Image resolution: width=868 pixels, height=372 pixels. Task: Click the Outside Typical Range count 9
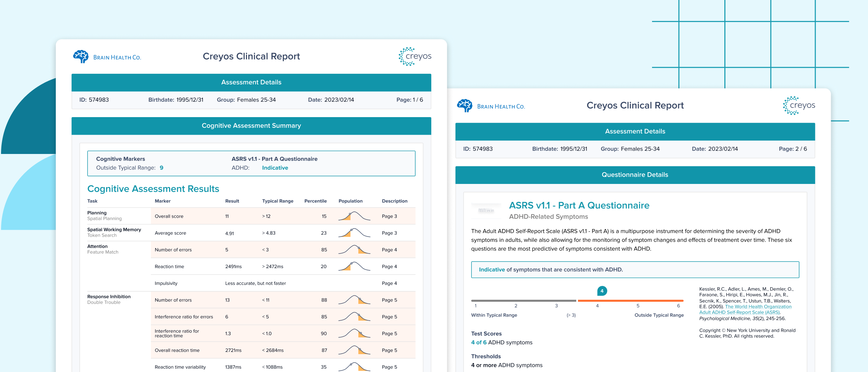click(x=161, y=168)
